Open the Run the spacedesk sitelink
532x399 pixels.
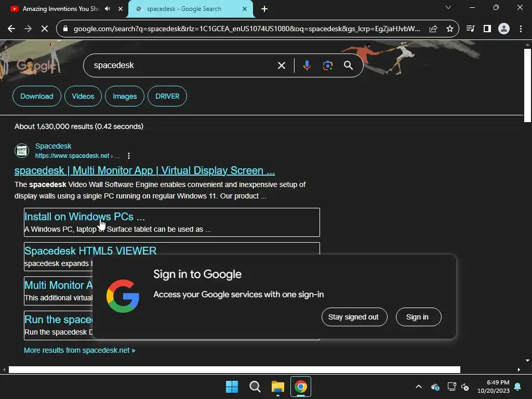(58, 320)
